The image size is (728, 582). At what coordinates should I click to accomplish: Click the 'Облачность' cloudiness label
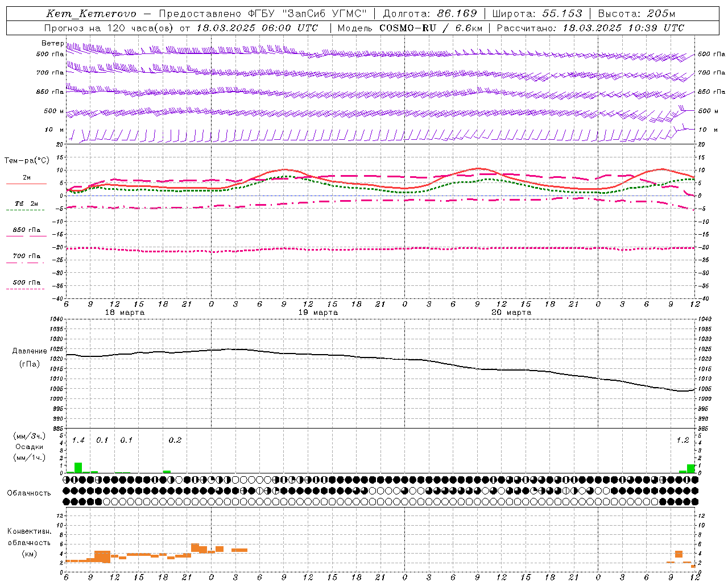point(29,493)
